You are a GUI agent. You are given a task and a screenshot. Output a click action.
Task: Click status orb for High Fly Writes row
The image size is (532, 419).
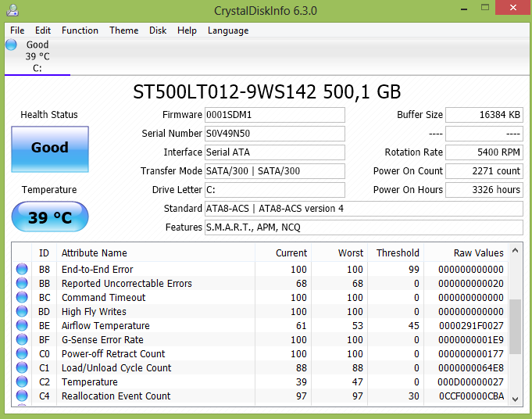(x=22, y=311)
